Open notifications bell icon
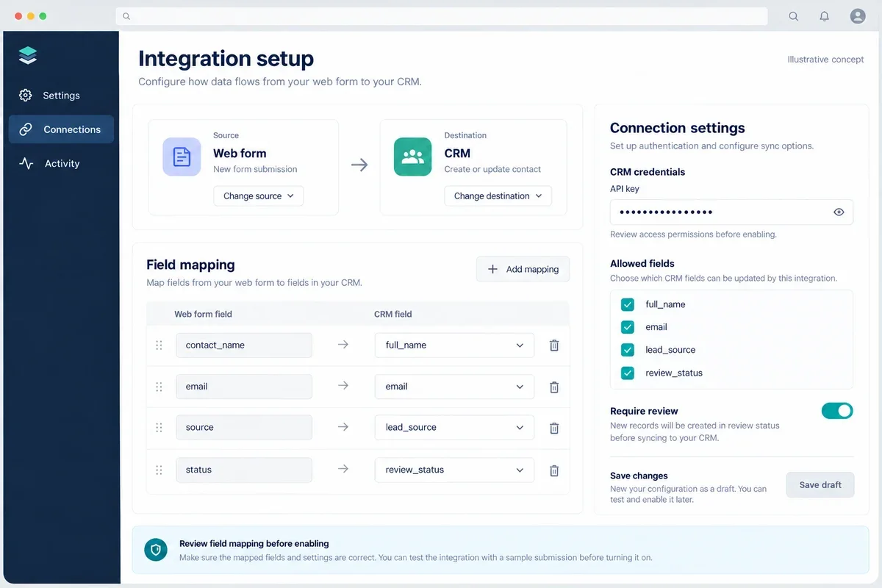 (825, 16)
